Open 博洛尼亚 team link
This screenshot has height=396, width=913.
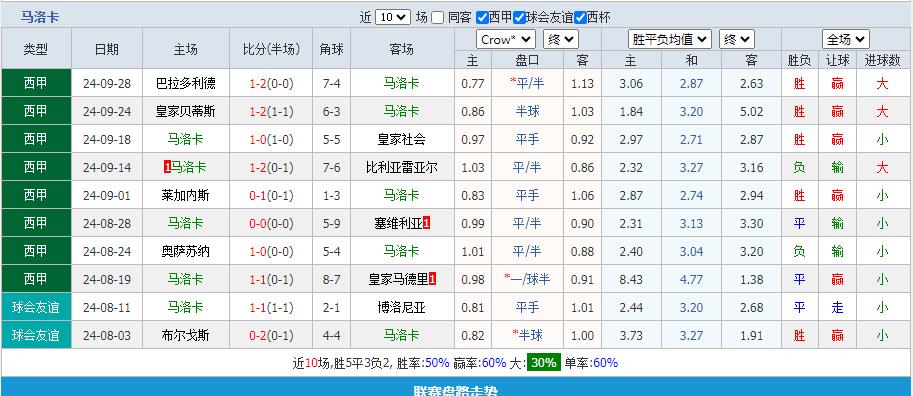coord(402,307)
